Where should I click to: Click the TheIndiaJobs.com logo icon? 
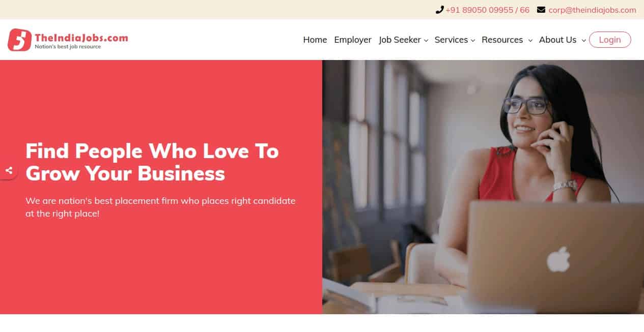tap(19, 40)
